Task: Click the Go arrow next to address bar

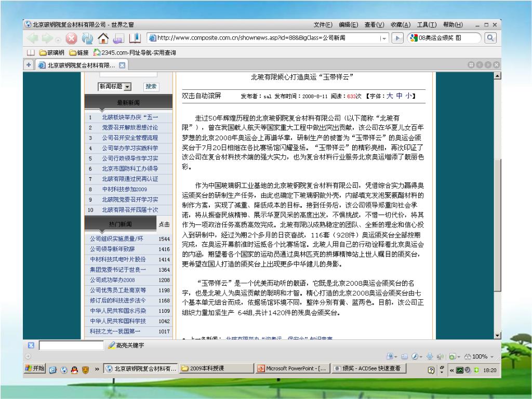Action: point(397,38)
